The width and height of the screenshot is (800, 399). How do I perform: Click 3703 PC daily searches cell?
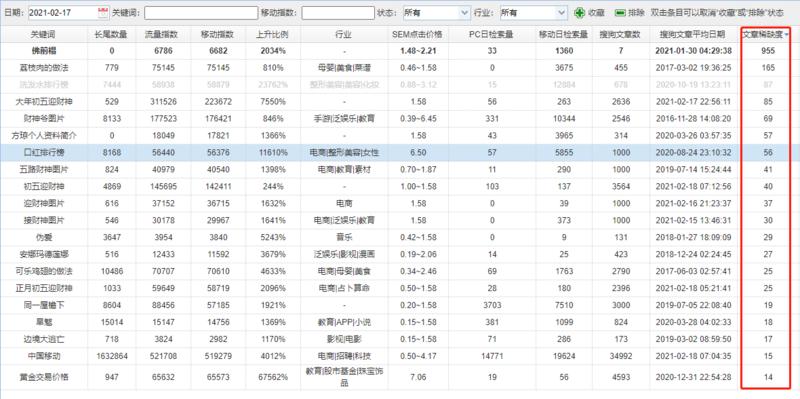tap(491, 305)
